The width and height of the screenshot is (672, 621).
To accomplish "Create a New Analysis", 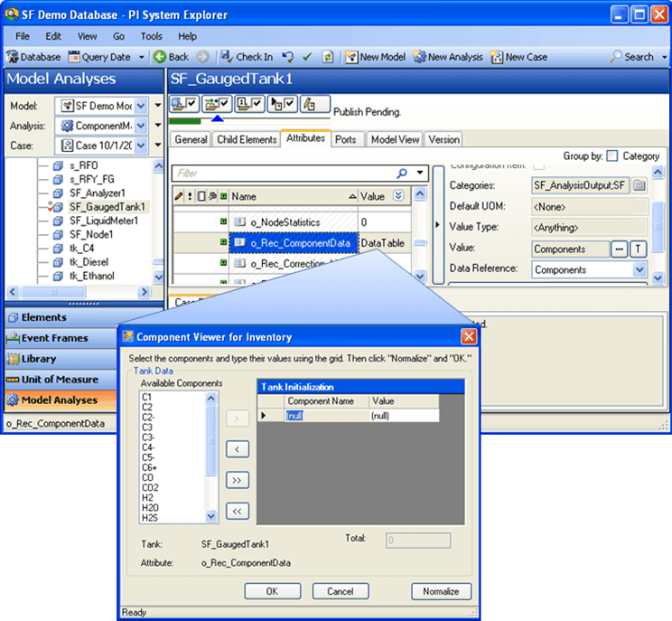I will pos(447,57).
